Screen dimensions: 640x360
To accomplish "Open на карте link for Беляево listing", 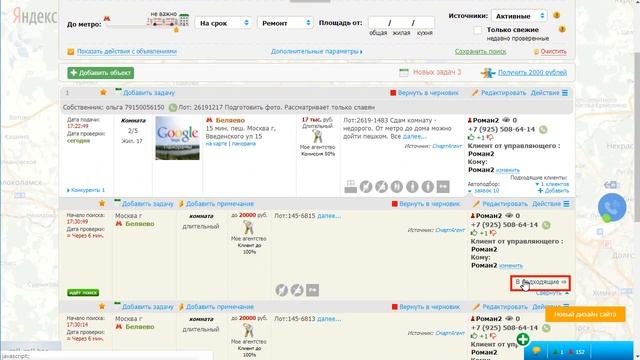I will 216,144.
